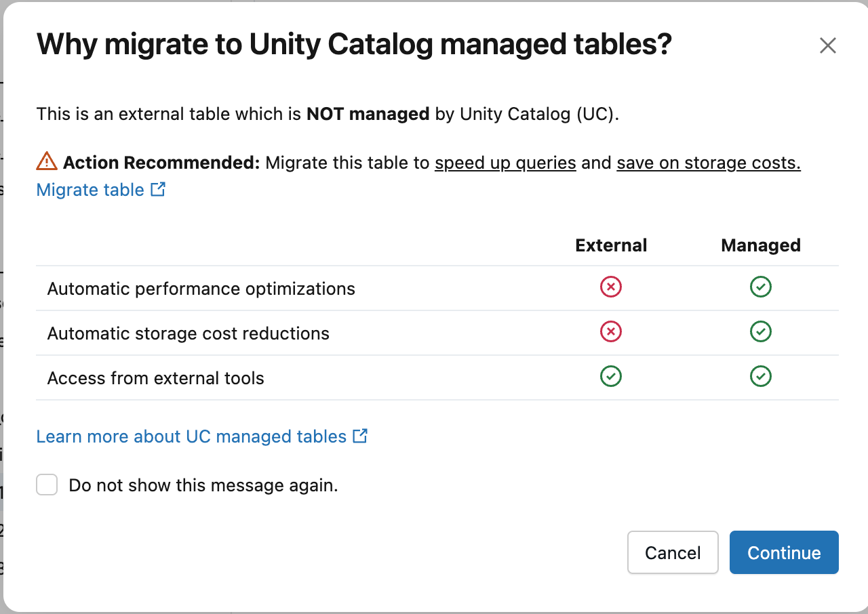Select the External column header
Image resolution: width=868 pixels, height=614 pixels.
coord(610,245)
